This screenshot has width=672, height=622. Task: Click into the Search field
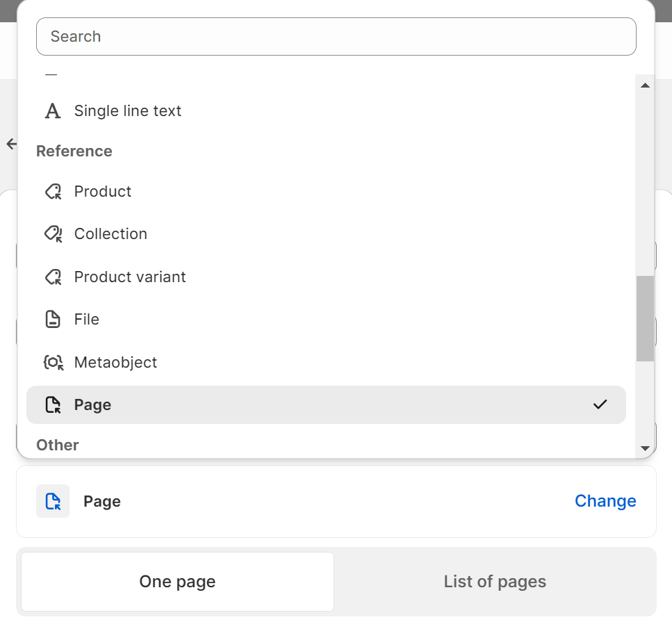point(336,37)
